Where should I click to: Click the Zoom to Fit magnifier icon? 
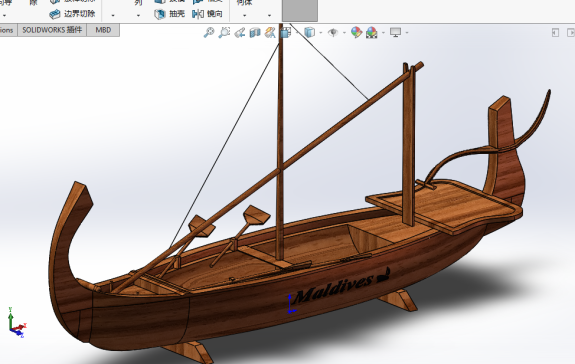click(x=209, y=32)
